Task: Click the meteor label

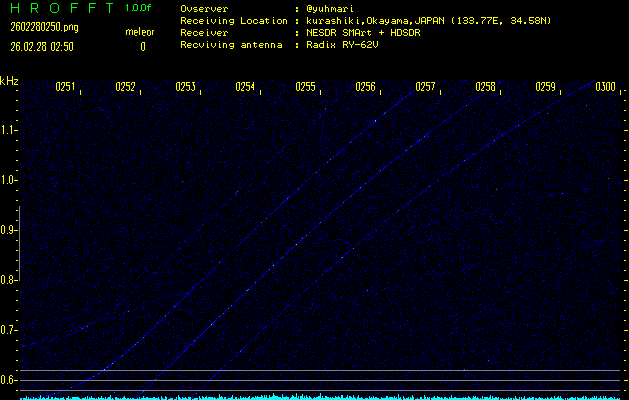Action: pyautogui.click(x=140, y=32)
